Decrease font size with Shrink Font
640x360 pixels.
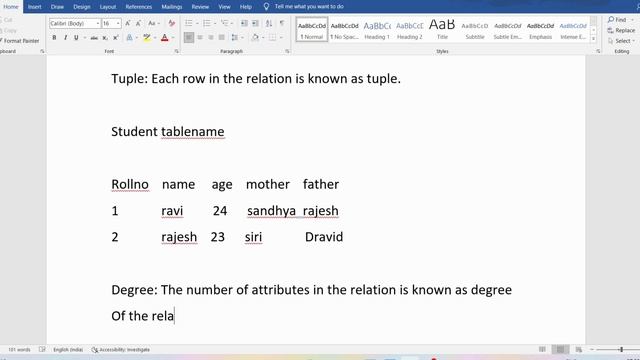coord(138,24)
